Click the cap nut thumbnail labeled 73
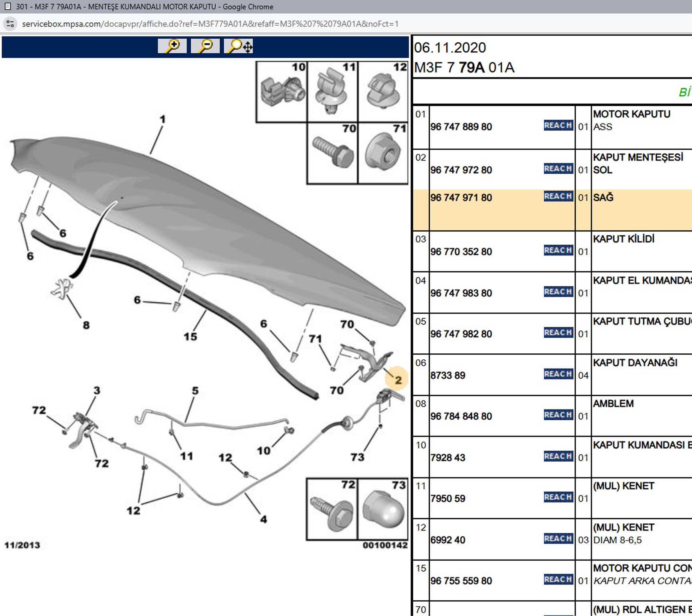This screenshot has height=616, width=692. tap(383, 509)
